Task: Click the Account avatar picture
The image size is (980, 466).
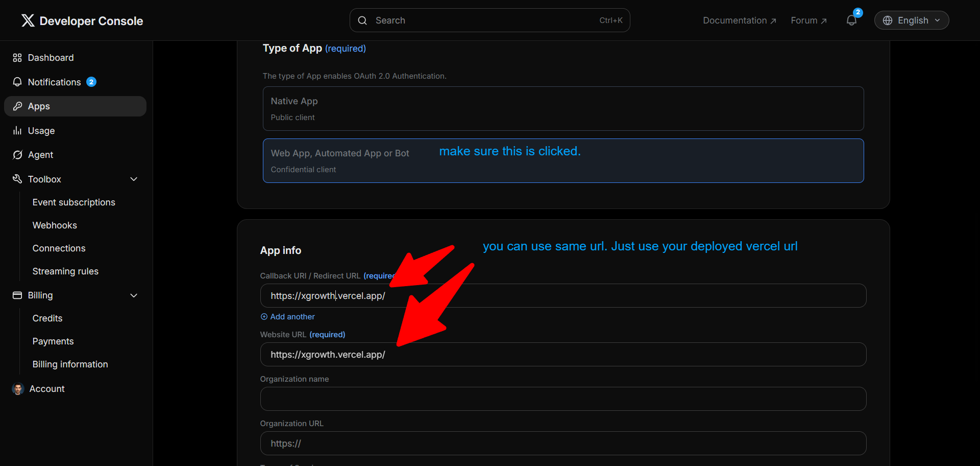Action: pos(18,389)
